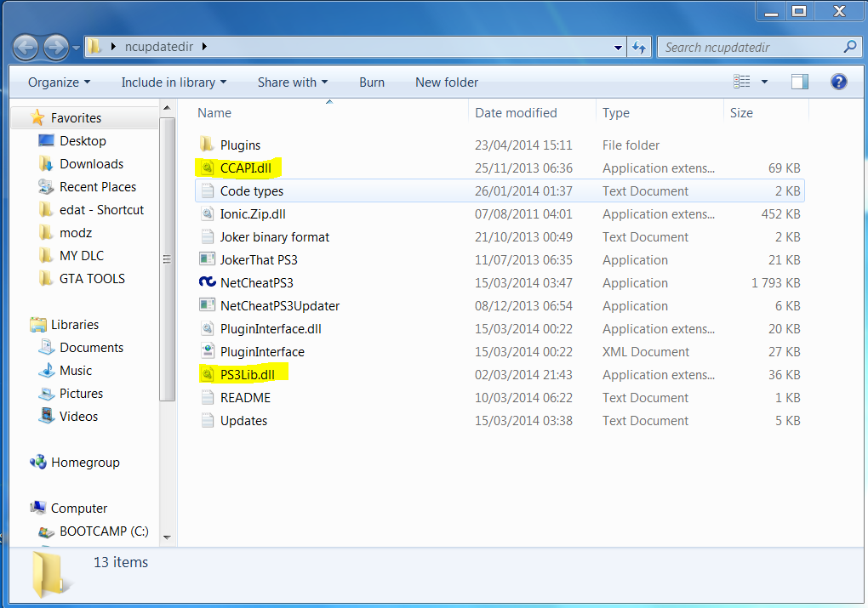868x608 pixels.
Task: Click the large folder icon in details pane
Action: tap(50, 574)
